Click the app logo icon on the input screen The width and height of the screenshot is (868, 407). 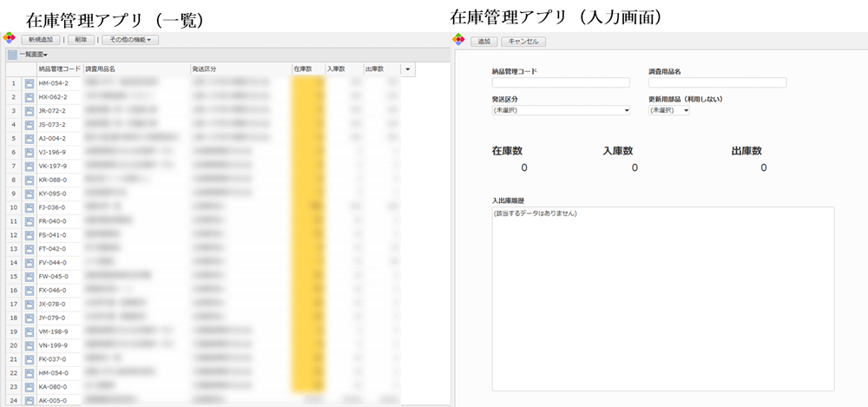click(x=458, y=40)
